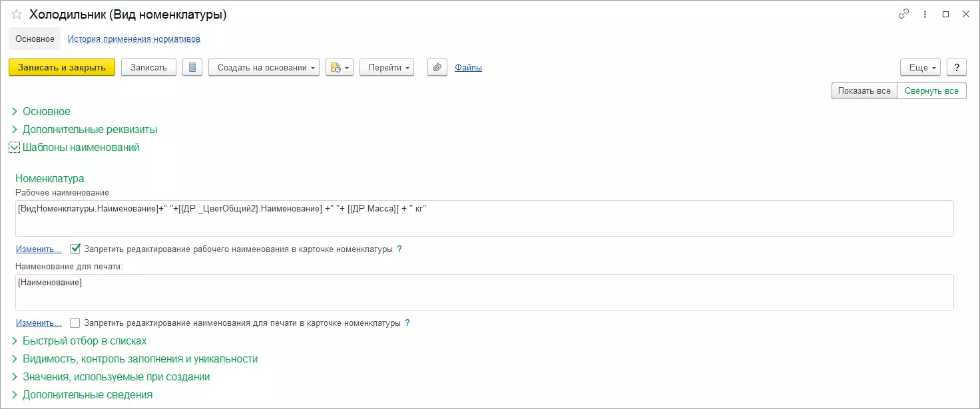Open the Еще menu
Image resolution: width=980 pixels, height=409 pixels.
pos(920,67)
